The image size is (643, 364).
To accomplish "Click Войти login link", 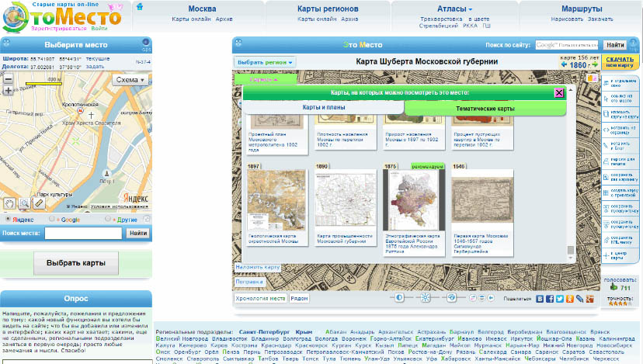I will (99, 28).
